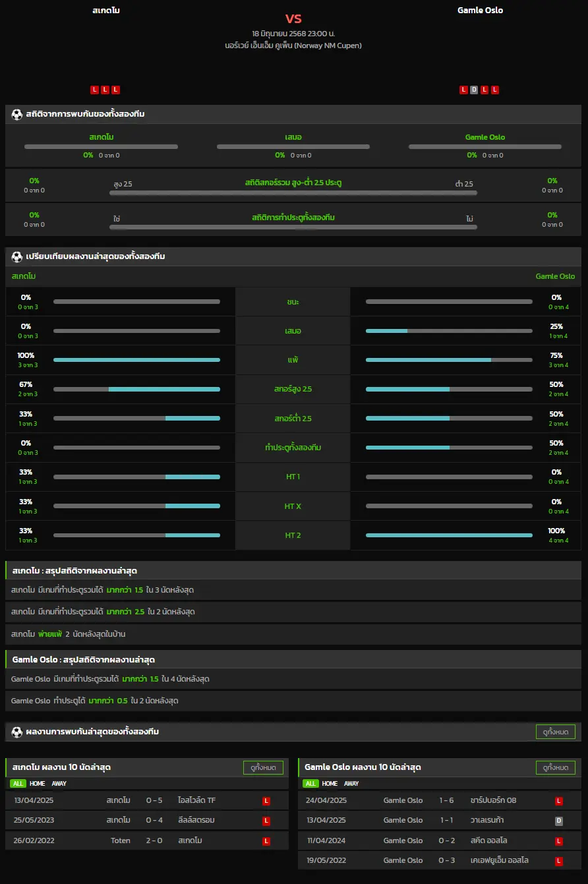The height and width of the screenshot is (884, 588).
Task: Click the สกอร์สูง 2.5 row label
Action: pyautogui.click(x=293, y=389)
